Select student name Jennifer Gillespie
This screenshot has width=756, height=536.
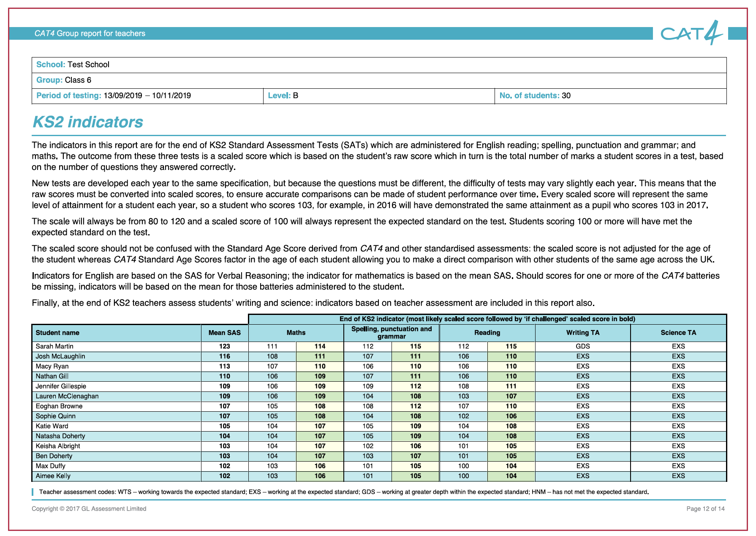coord(61,386)
